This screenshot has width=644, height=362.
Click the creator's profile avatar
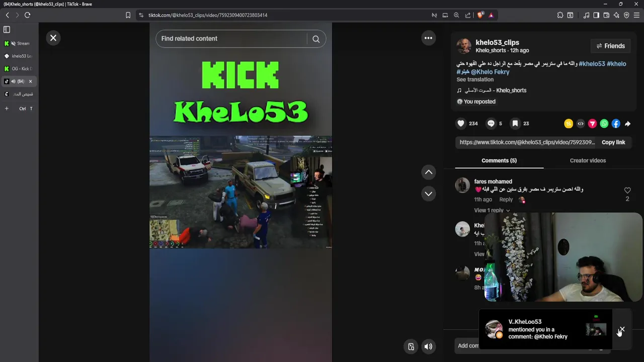pos(464,46)
